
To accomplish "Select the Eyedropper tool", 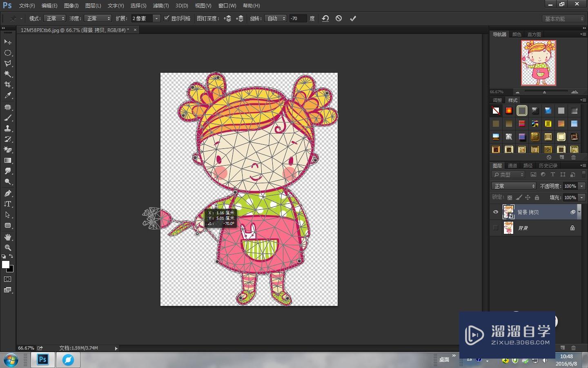I will tap(8, 95).
